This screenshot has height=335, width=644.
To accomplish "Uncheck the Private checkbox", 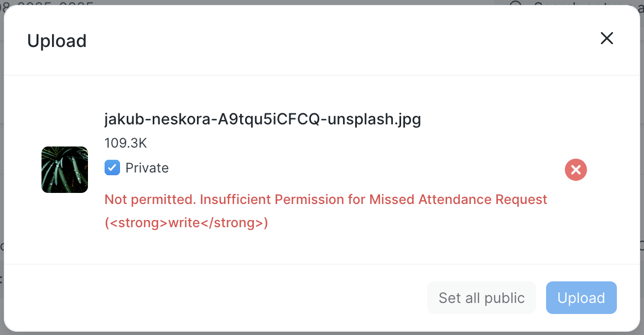I will click(x=112, y=167).
